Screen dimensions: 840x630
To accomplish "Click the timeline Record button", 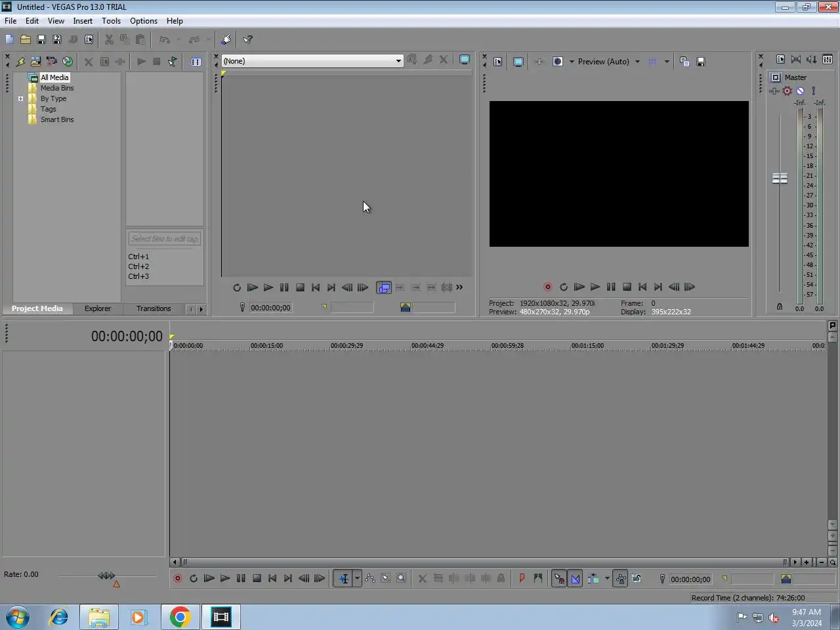I will 177,579.
